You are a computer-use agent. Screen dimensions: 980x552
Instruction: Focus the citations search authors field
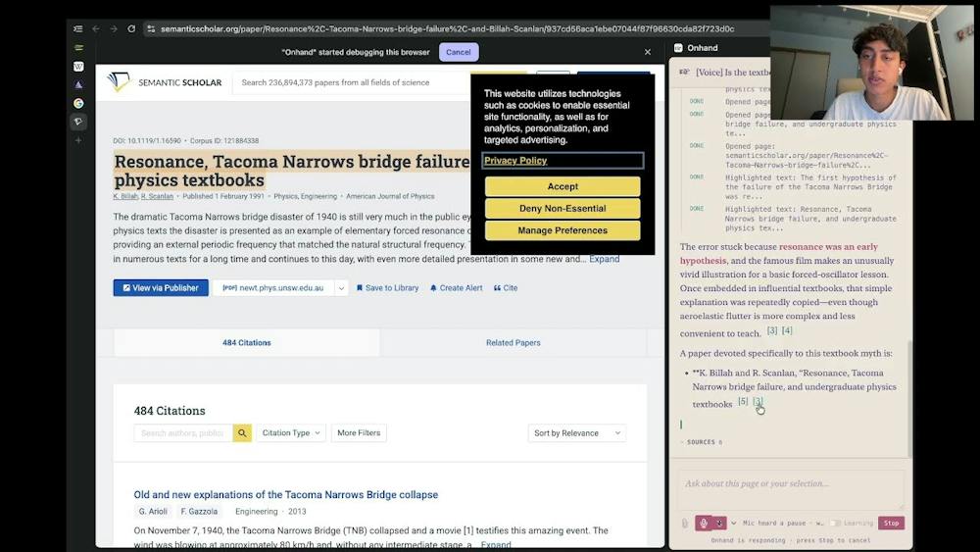tap(183, 433)
